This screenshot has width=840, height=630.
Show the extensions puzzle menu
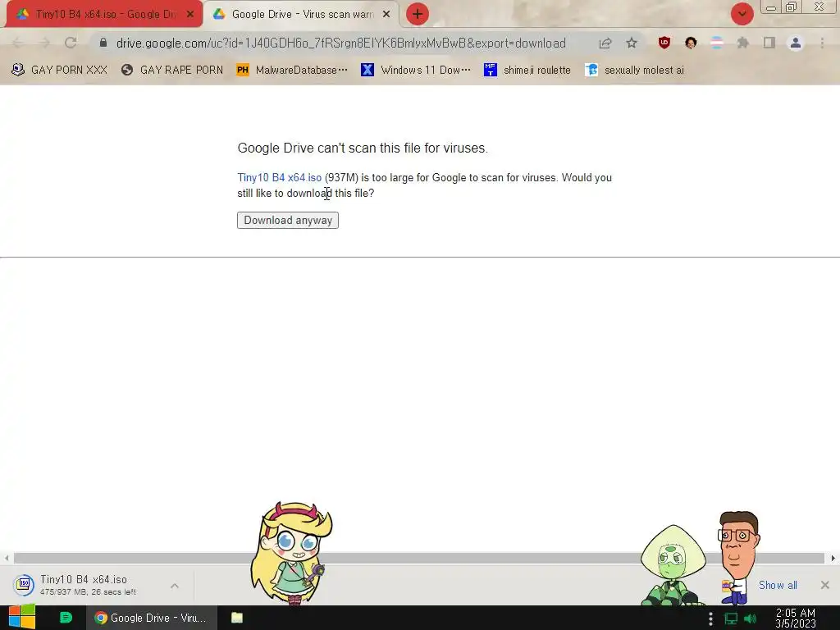(x=742, y=43)
